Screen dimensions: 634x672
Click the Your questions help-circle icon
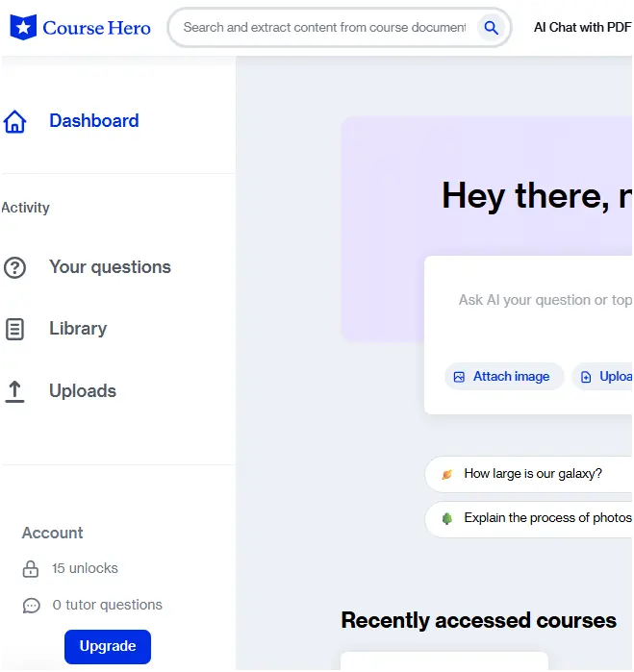[x=15, y=267]
